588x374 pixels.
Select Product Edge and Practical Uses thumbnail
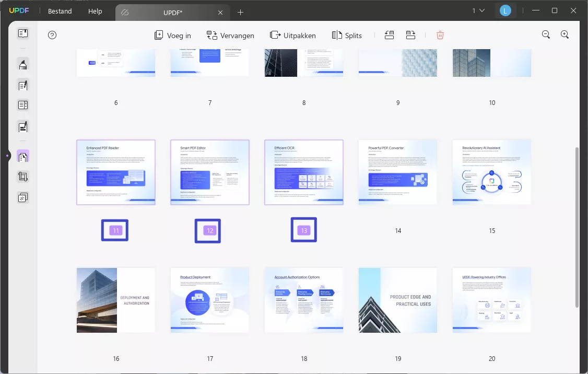pos(398,300)
